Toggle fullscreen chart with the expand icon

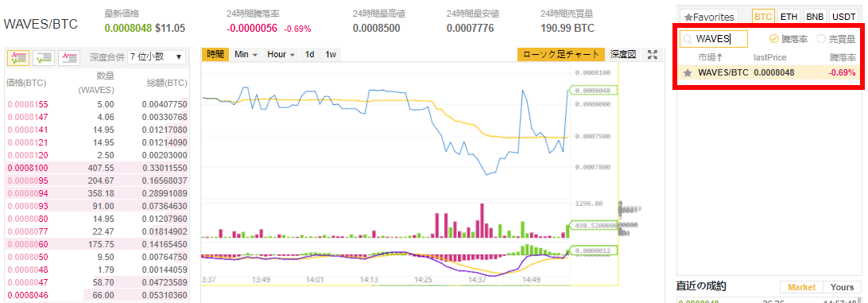coord(653,54)
